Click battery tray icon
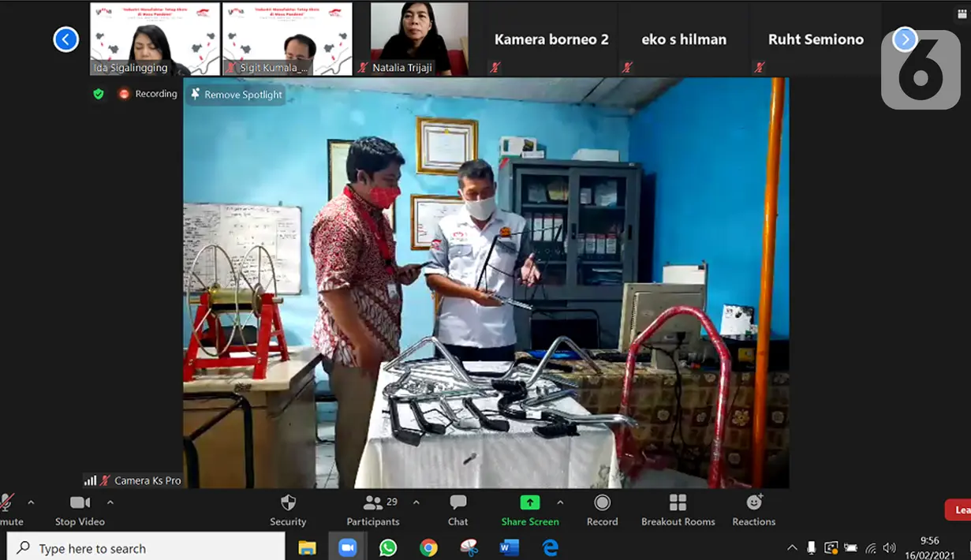This screenshot has width=971, height=560. [x=851, y=547]
